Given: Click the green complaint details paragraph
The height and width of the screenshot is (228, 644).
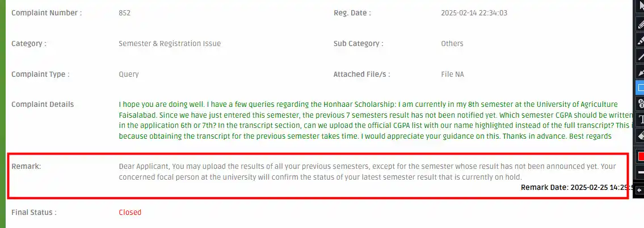Looking at the screenshot, I should point(374,120).
